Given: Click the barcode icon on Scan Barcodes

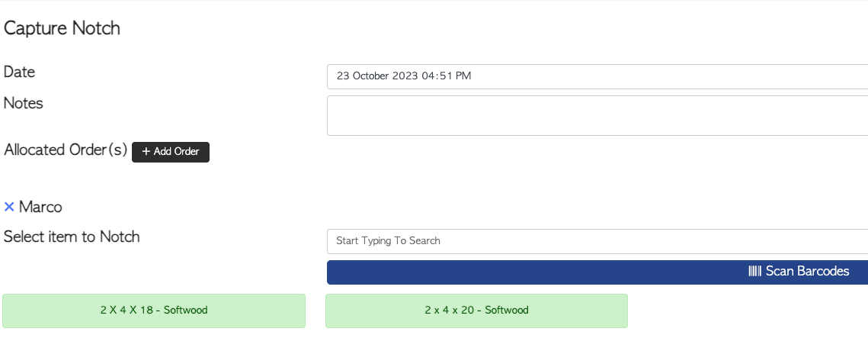Looking at the screenshot, I should [755, 271].
